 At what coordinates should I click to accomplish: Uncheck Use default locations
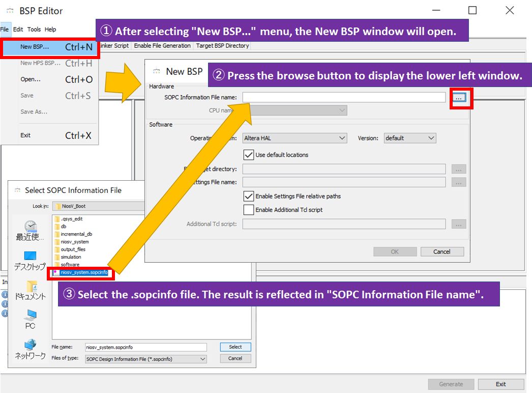click(249, 155)
